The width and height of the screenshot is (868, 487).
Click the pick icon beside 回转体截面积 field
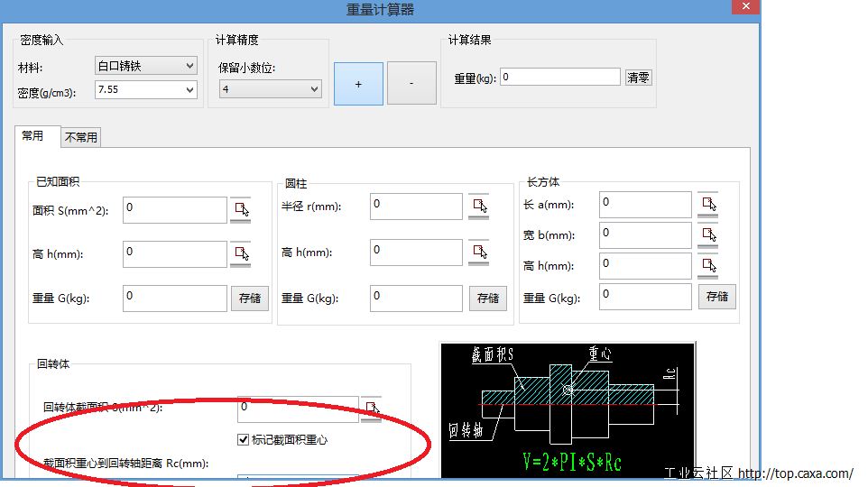(372, 409)
